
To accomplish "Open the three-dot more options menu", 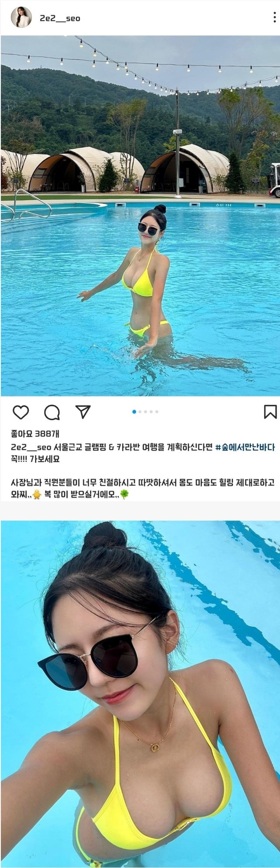I will click(x=274, y=18).
